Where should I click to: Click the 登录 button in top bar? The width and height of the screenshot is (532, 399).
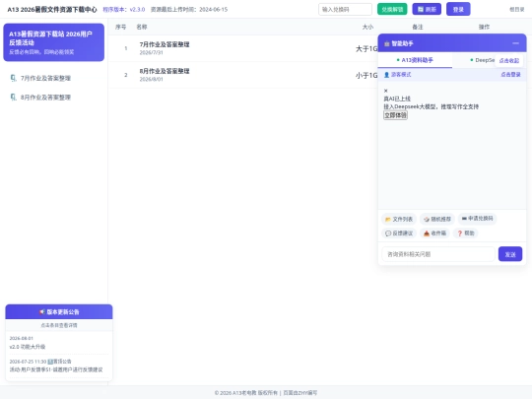(458, 9)
